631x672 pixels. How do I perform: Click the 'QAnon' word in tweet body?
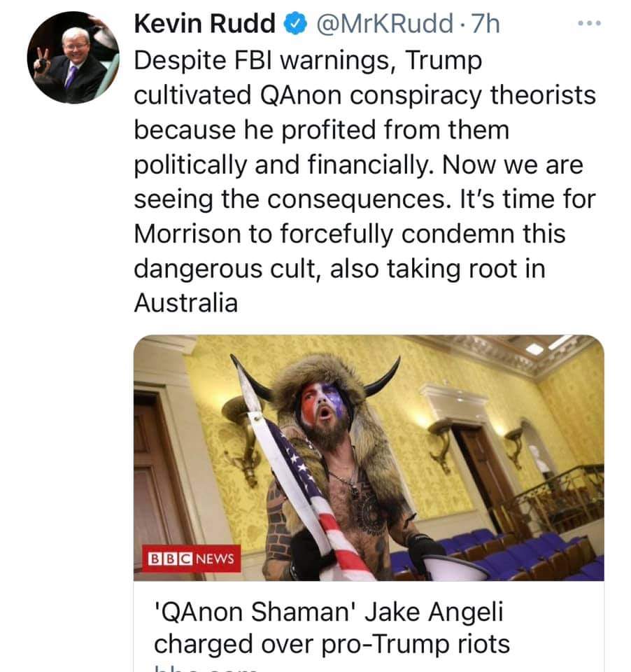pos(301,95)
